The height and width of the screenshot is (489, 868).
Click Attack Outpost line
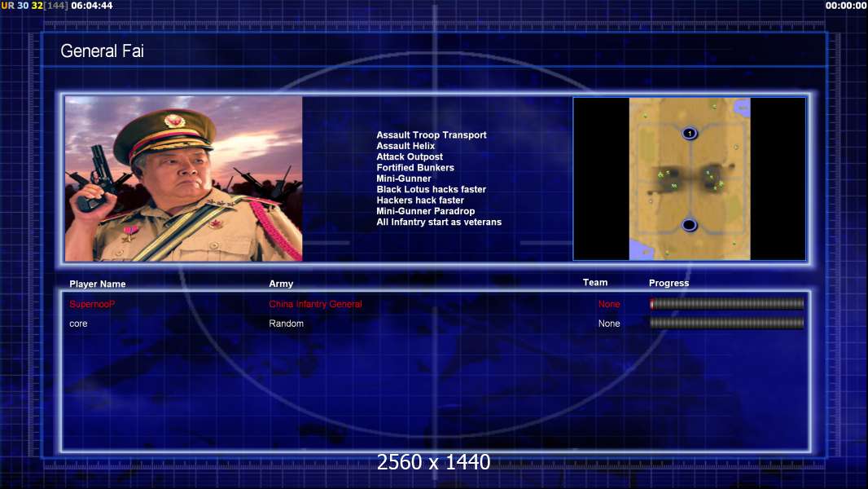tap(410, 156)
